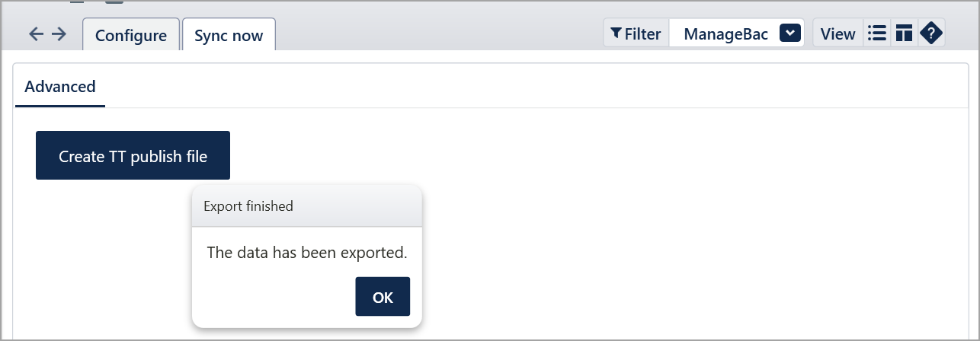
Task: Go back with the left arrow icon
Action: [x=36, y=34]
